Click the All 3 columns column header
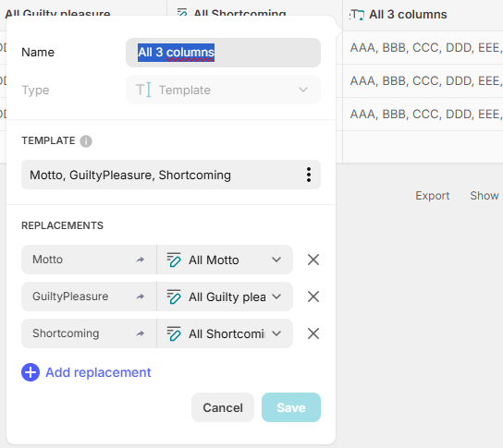503x448 pixels. coord(423,15)
